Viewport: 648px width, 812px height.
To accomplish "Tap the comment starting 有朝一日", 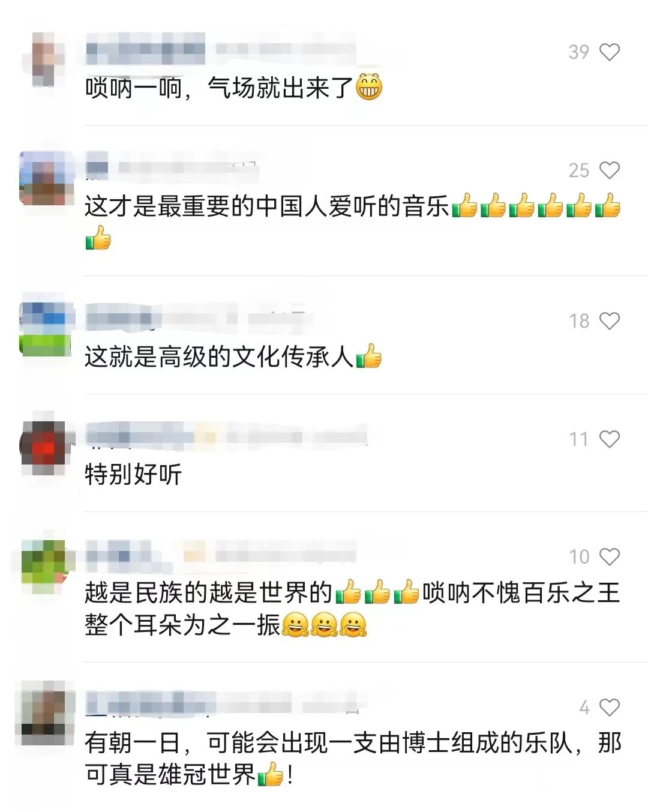I will (x=353, y=759).
